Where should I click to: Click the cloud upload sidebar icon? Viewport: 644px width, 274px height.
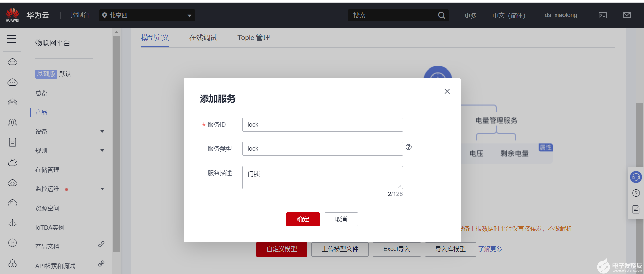pos(12,183)
